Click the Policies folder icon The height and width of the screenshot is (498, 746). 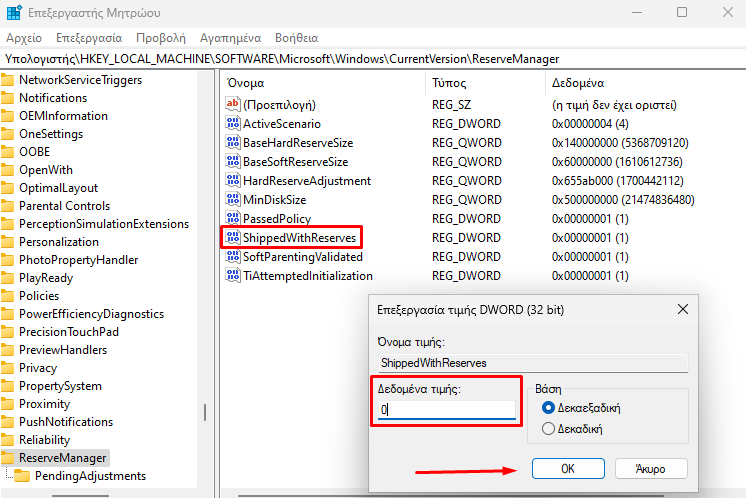click(7, 296)
